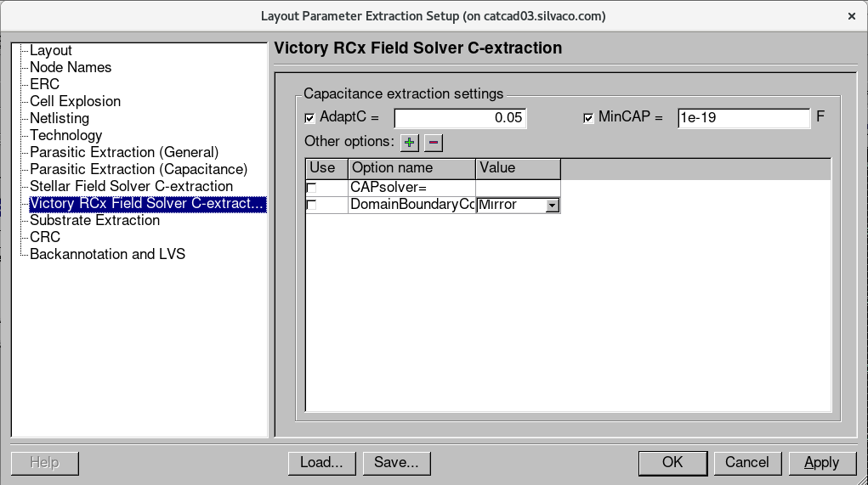Screen dimensions: 868x485
Task: Select Parasitic Extraction (General) item
Action: click(124, 153)
